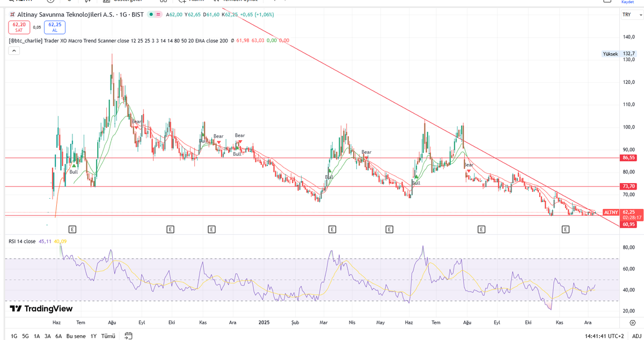The height and width of the screenshot is (340, 644).
Task: Click the 63,03 indicator value
Action: 258,40
